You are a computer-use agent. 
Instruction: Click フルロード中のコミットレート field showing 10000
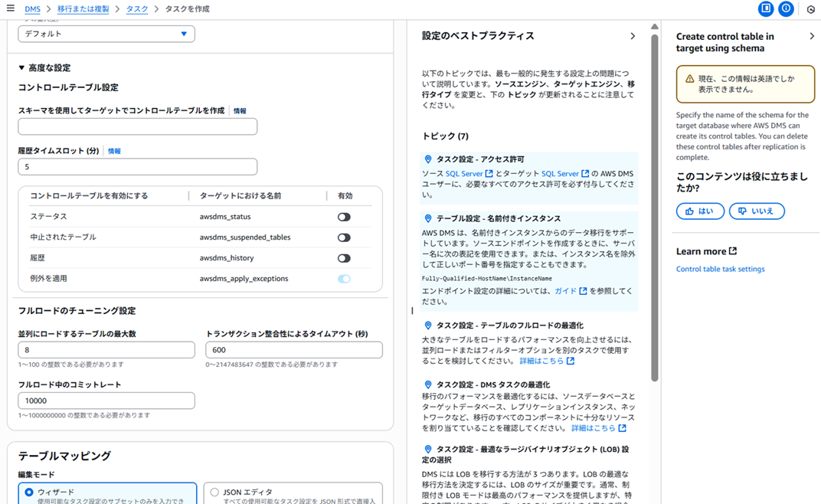pos(106,401)
